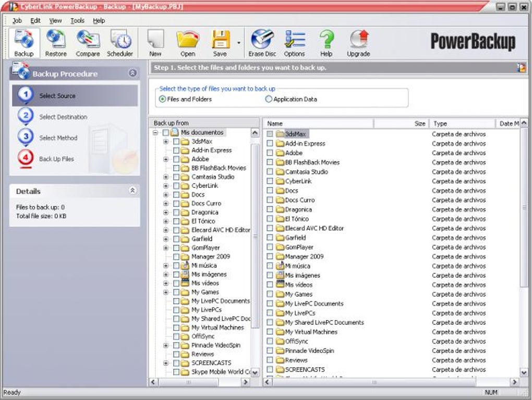532x400 pixels.
Task: Go to Select Destination step
Action: [63, 117]
